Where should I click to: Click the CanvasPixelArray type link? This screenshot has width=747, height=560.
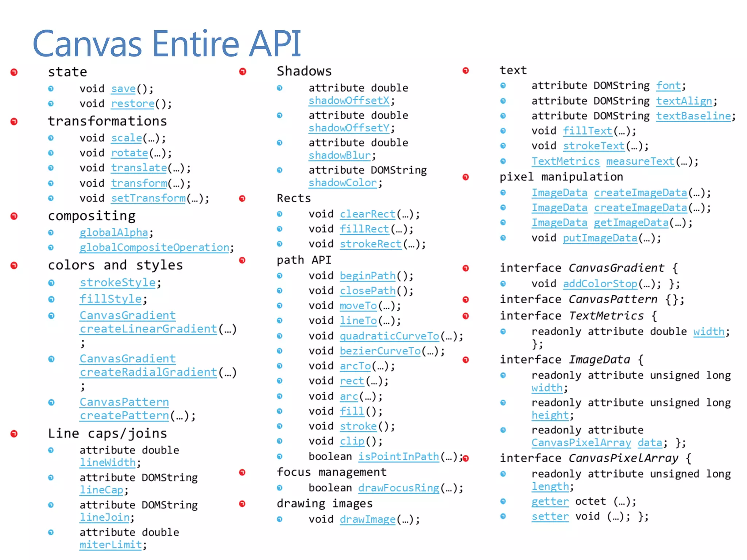coord(581,443)
